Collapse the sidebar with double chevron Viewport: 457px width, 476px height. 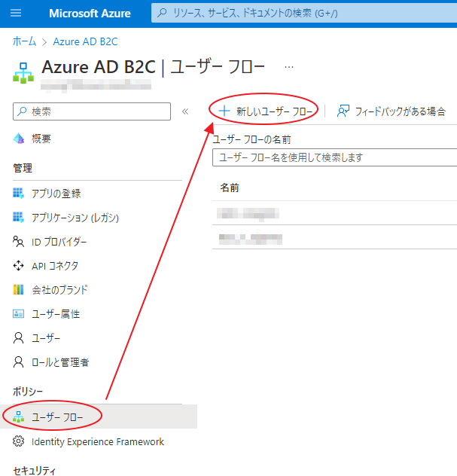coord(185,111)
